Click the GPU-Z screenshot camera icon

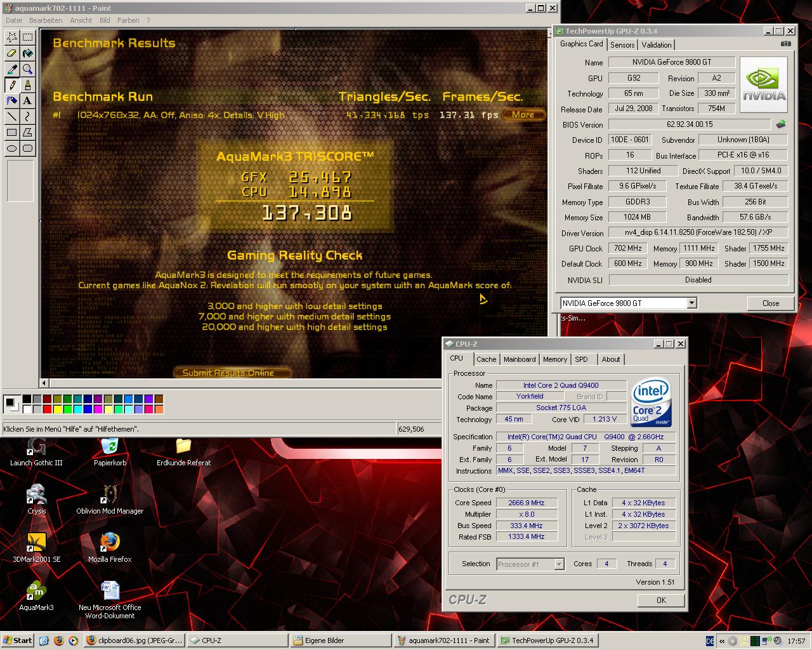786,44
